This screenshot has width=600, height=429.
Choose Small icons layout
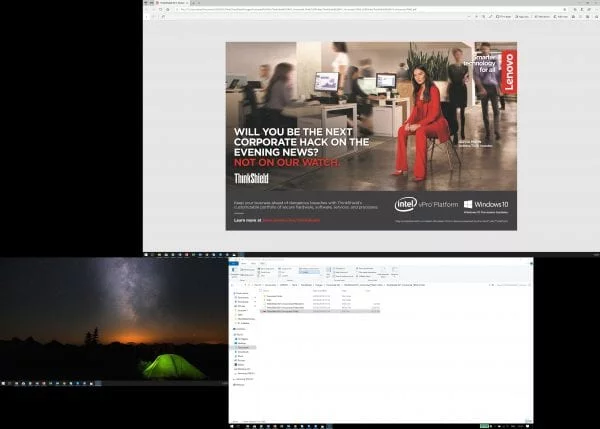pyautogui.click(x=266, y=272)
